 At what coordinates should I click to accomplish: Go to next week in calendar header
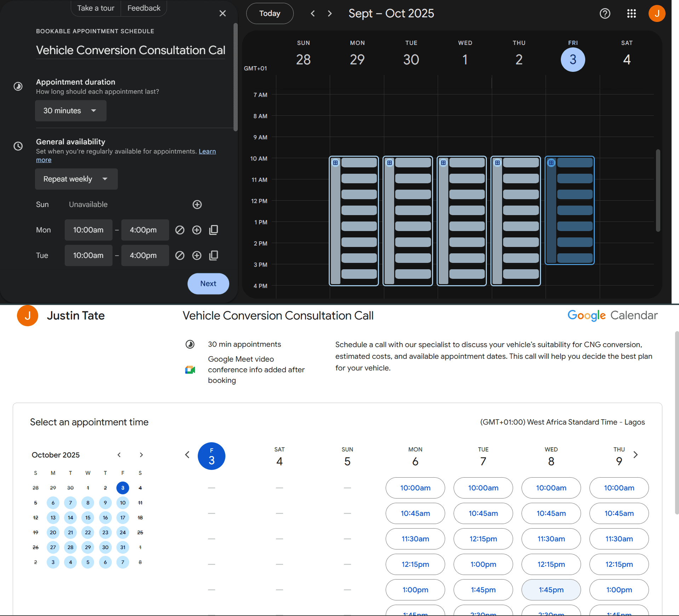pyautogui.click(x=330, y=13)
